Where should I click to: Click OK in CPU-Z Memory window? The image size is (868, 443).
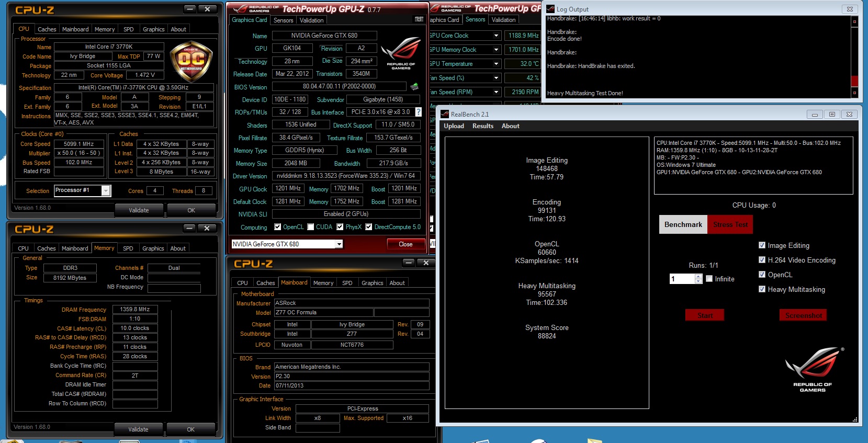(190, 429)
